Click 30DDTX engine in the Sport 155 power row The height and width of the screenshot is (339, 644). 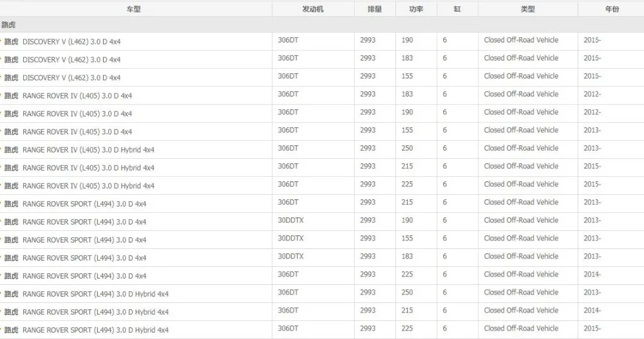point(291,239)
